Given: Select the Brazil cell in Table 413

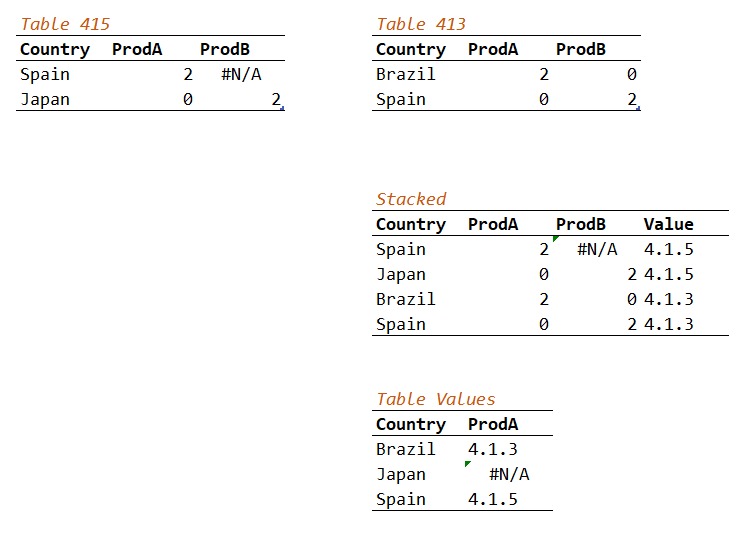Looking at the screenshot, I should coord(406,75).
